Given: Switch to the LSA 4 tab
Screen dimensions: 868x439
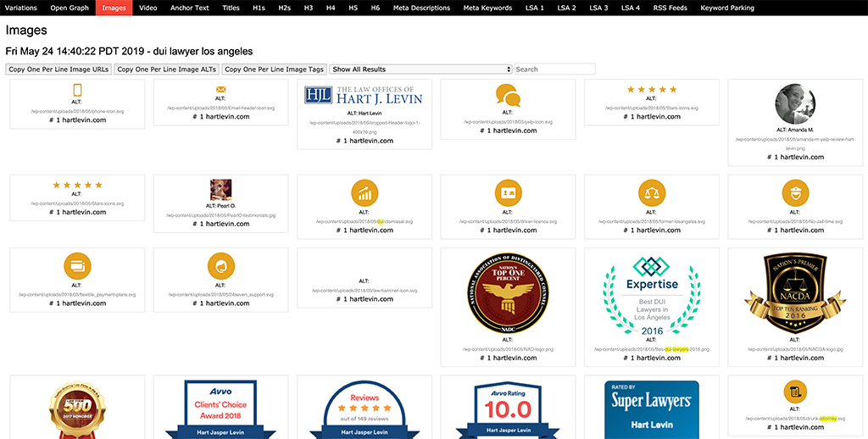Looking at the screenshot, I should pos(631,8).
